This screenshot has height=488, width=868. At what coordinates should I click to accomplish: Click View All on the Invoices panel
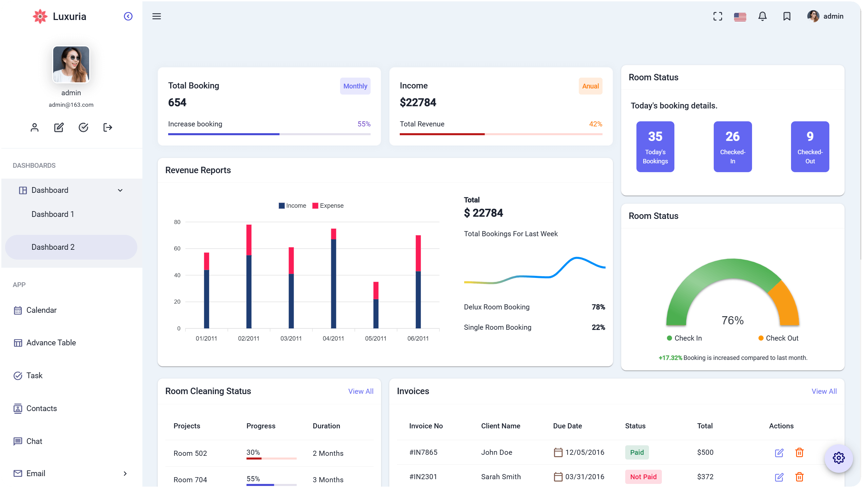click(x=824, y=391)
